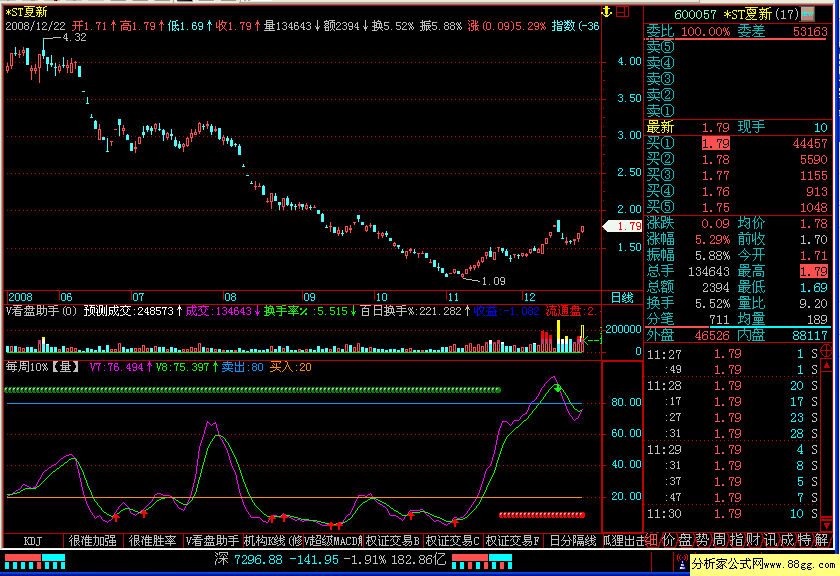Switch the side panel to the 盘 tab

(685, 540)
